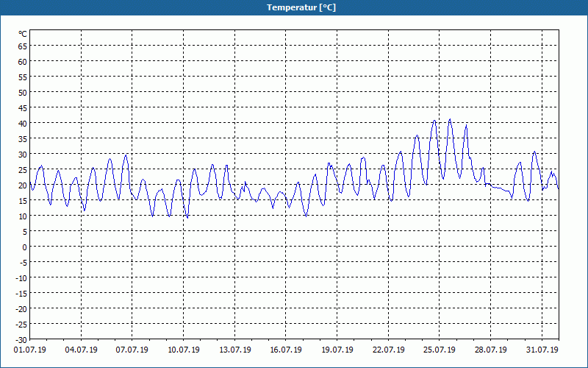The height and width of the screenshot is (368, 588).
Task: Select the 40 label on temperature axis
Action: pos(22,123)
